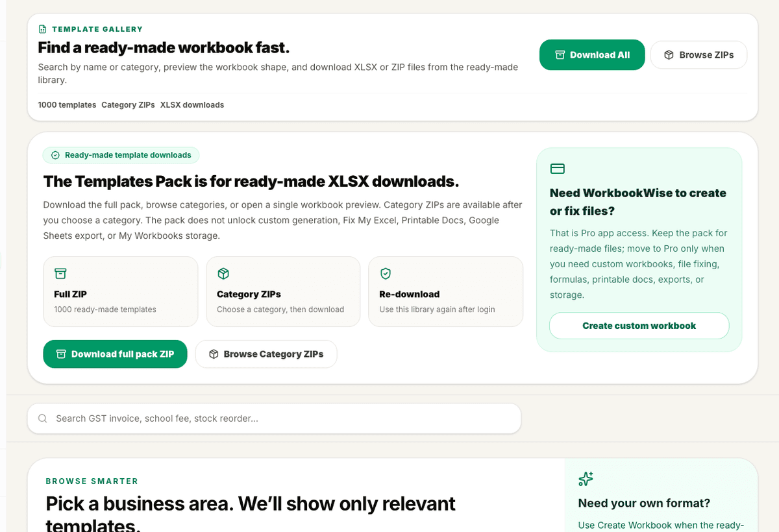
Task: Click the shield check icon on Re-download card
Action: coord(385,274)
